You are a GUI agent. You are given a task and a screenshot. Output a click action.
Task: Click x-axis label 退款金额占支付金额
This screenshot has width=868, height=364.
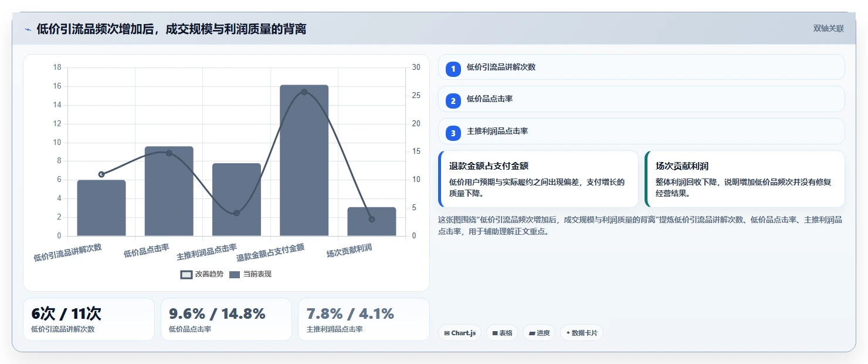(270, 252)
